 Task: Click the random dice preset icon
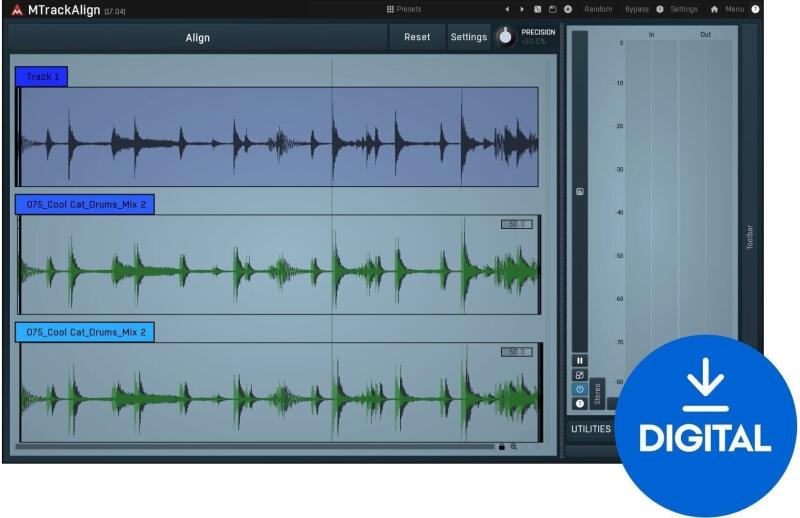click(538, 9)
